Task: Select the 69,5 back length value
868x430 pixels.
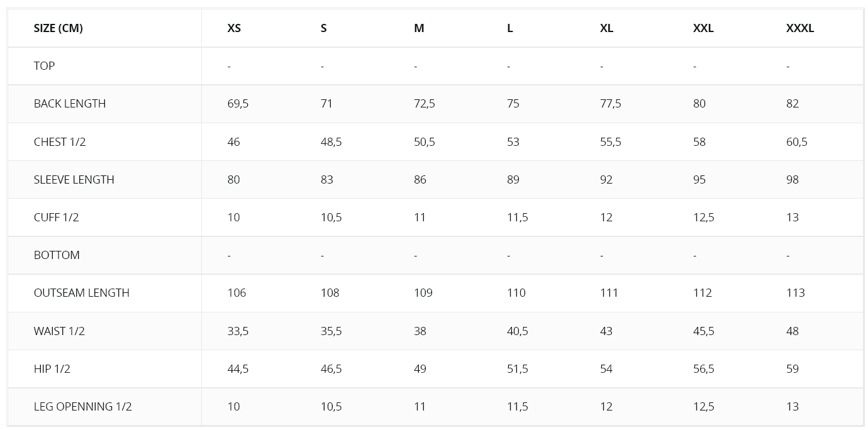Action: (238, 104)
